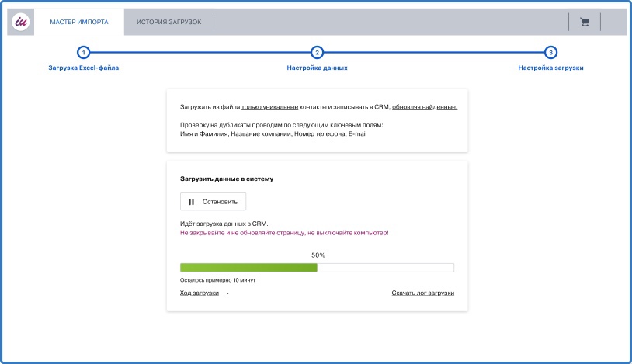The height and width of the screenshot is (364, 632).
Task: Go to Настройка загрузки step label
Action: coord(550,68)
